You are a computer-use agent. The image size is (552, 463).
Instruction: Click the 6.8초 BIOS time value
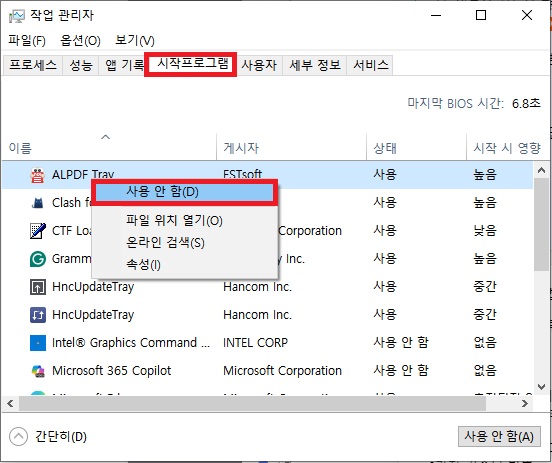tap(526, 104)
